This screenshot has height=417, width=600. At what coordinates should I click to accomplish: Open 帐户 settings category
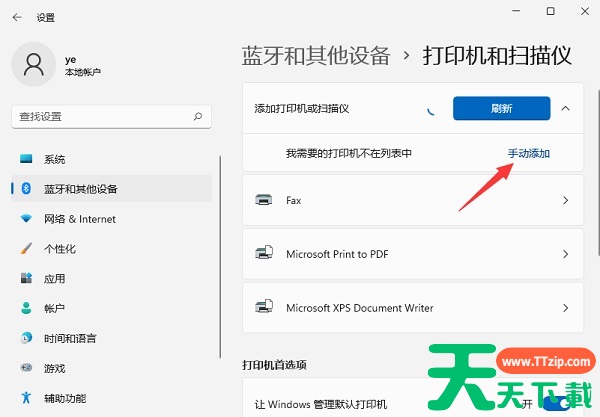pyautogui.click(x=112, y=308)
